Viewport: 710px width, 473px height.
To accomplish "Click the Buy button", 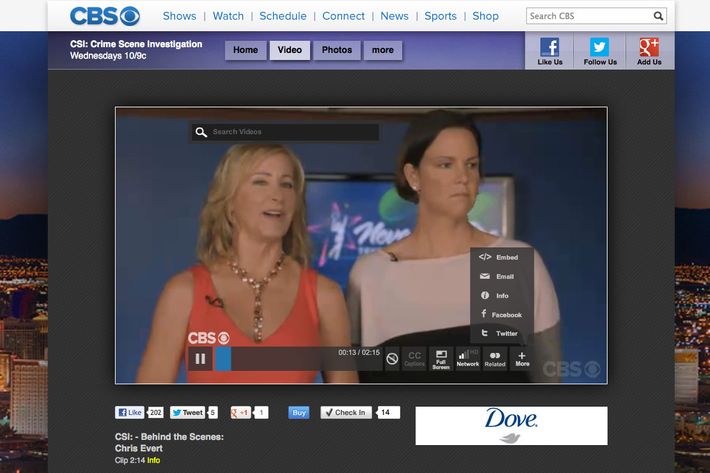I will [x=299, y=412].
